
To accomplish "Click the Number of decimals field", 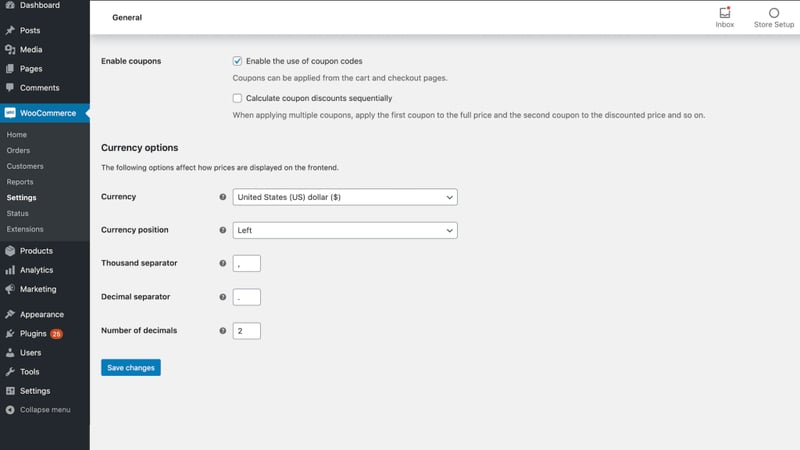I will click(246, 330).
